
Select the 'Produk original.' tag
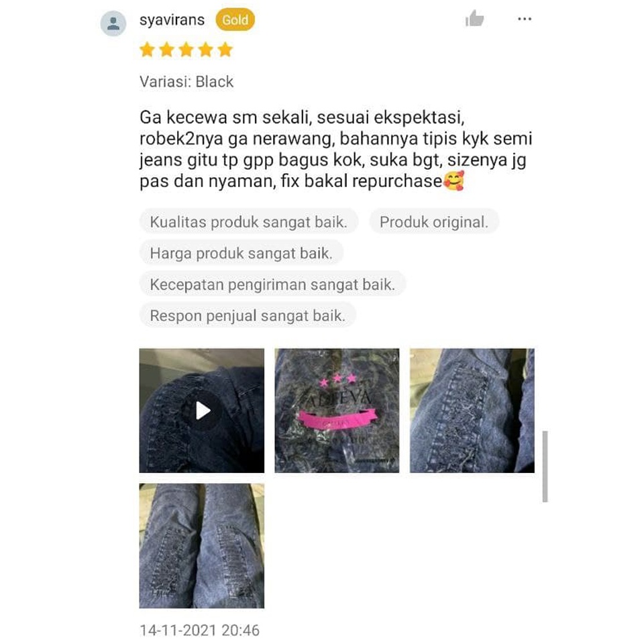[x=434, y=222]
